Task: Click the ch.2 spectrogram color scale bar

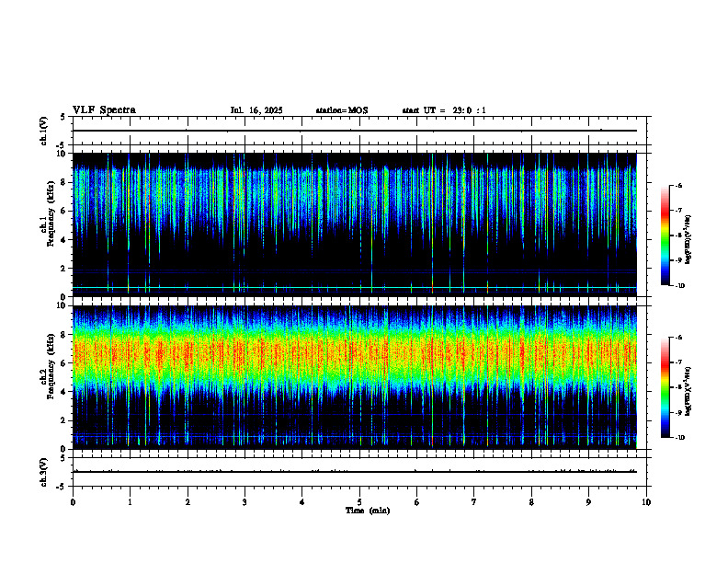Action: [665, 387]
